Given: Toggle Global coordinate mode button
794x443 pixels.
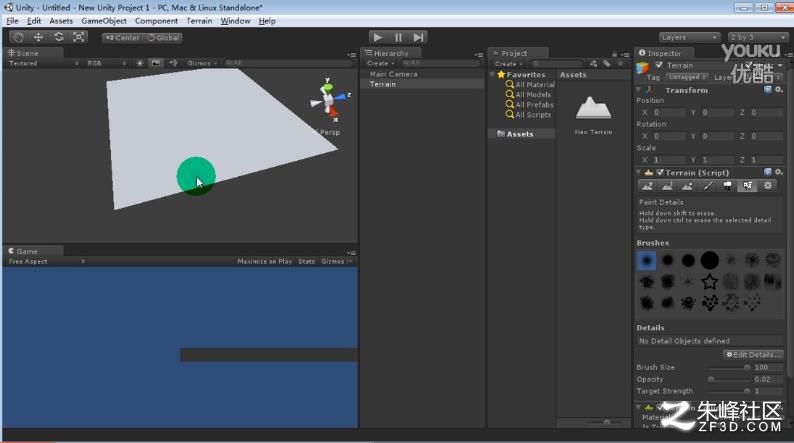Looking at the screenshot, I should click(x=163, y=37).
